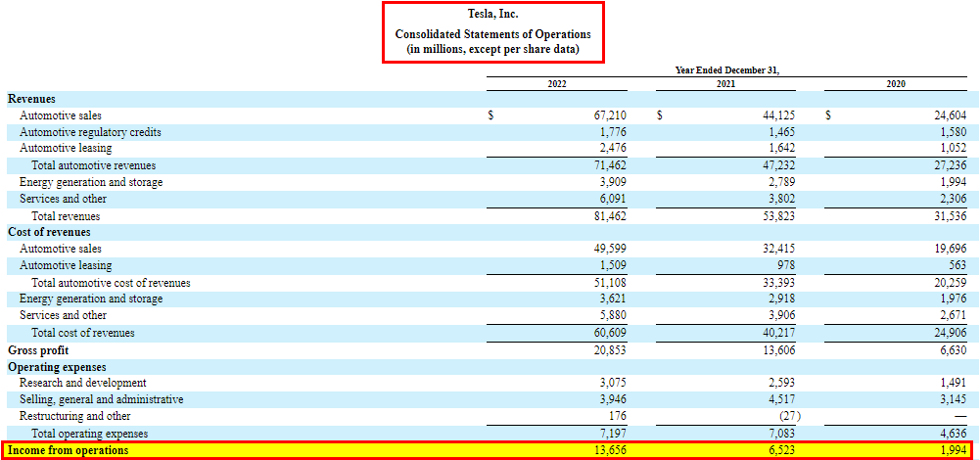Click the 'Cost of revenues' section heading
This screenshot has width=980, height=460.
click(49, 232)
